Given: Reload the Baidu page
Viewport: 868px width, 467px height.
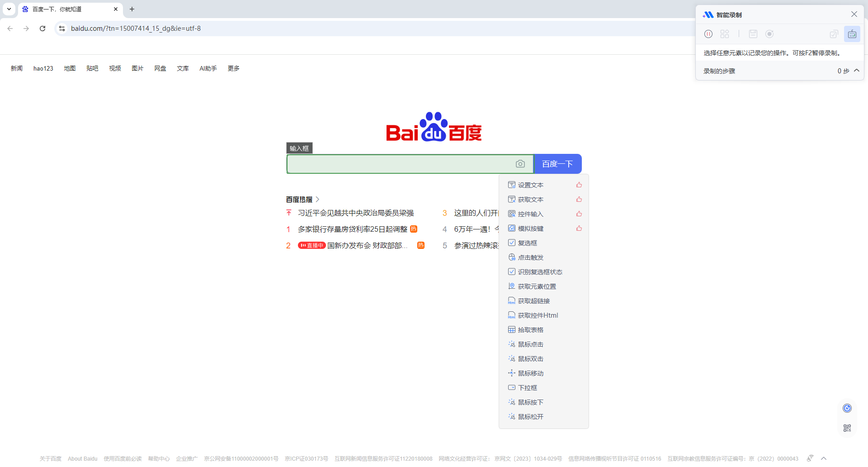Looking at the screenshot, I should pyautogui.click(x=42, y=29).
